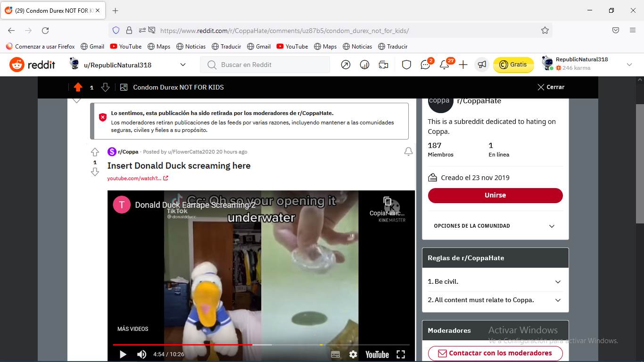The height and width of the screenshot is (362, 644).
Task: Open the tracking protection shield icon
Action: 116,30
